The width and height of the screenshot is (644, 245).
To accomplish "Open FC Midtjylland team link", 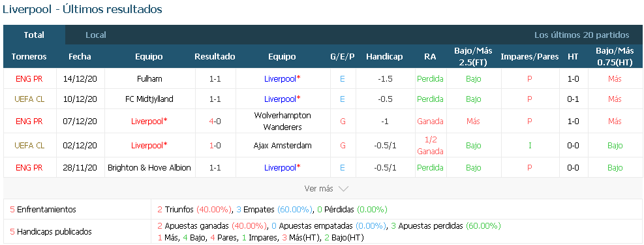I will point(149,99).
